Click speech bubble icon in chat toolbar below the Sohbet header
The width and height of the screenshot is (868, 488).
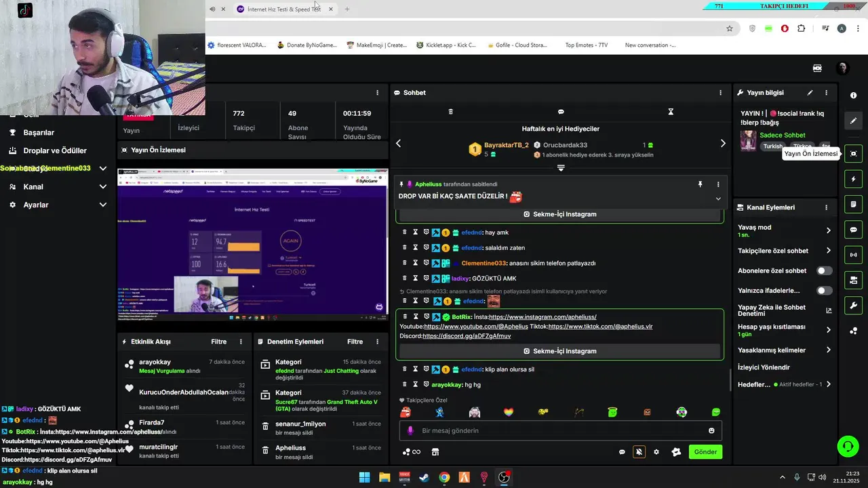(561, 111)
